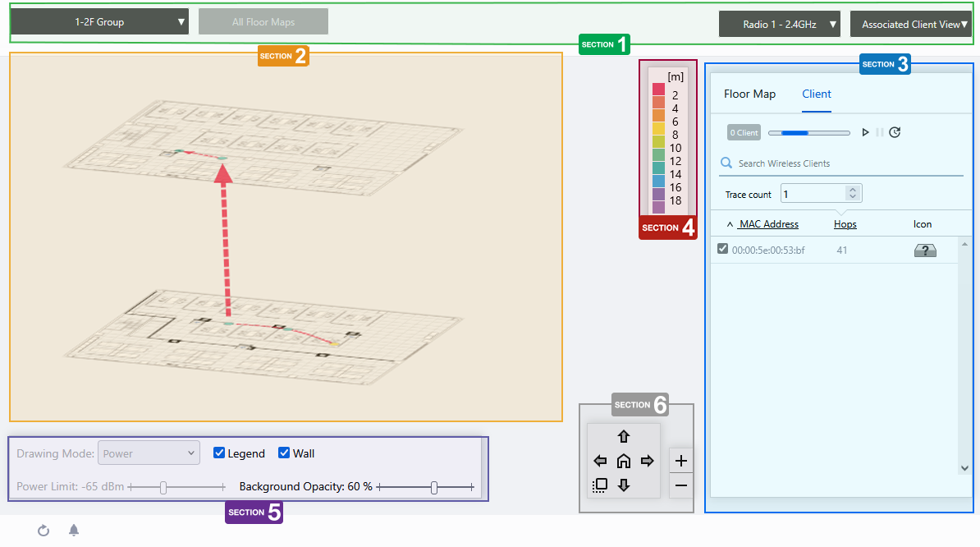Pan the map up with the up arrow
The height and width of the screenshot is (547, 980).
[x=623, y=437]
